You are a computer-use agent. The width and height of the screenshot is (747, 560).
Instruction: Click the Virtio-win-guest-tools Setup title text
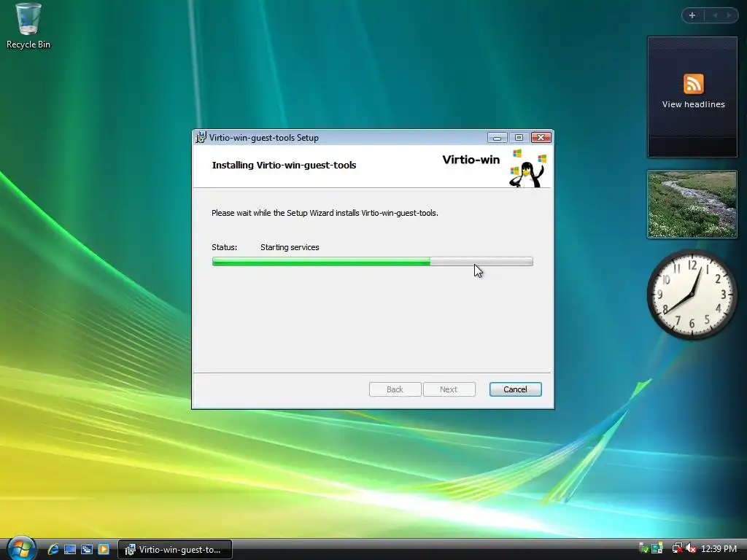coord(264,138)
